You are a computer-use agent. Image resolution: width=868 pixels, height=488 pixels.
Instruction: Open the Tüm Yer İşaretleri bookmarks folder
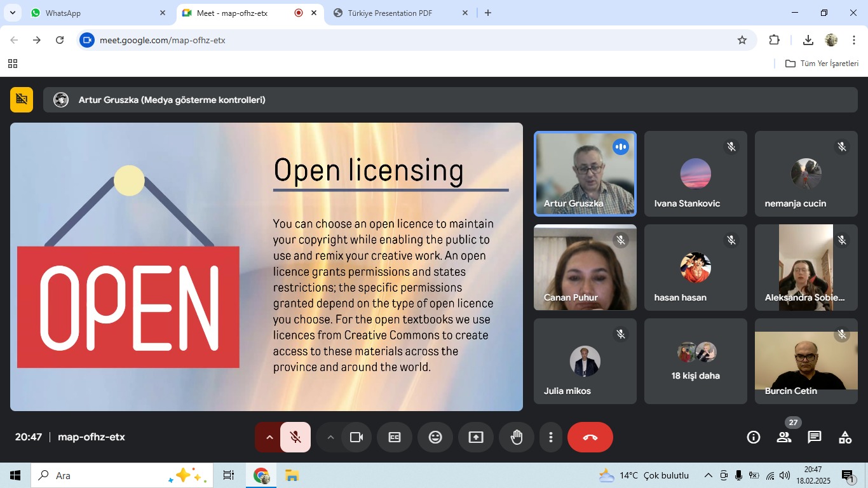(822, 64)
